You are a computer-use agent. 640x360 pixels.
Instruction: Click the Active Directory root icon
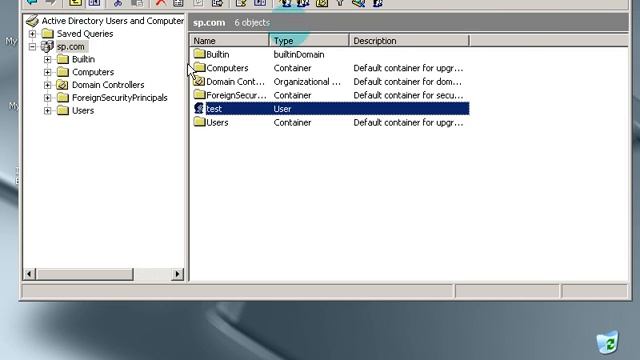32,20
